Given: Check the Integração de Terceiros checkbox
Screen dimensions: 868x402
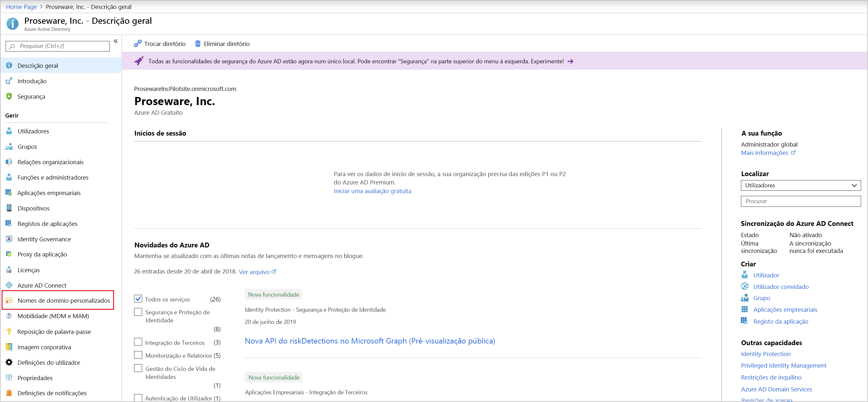Looking at the screenshot, I should (x=138, y=342).
